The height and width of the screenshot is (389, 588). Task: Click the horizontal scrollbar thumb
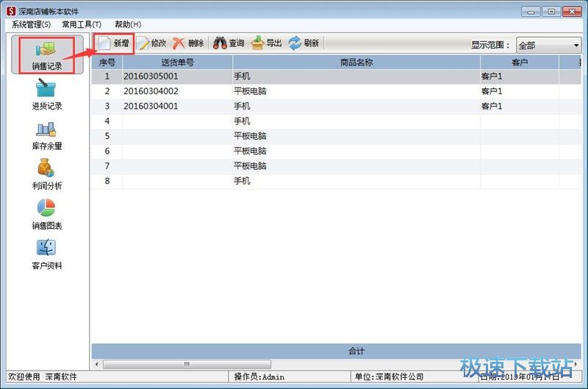point(187,364)
